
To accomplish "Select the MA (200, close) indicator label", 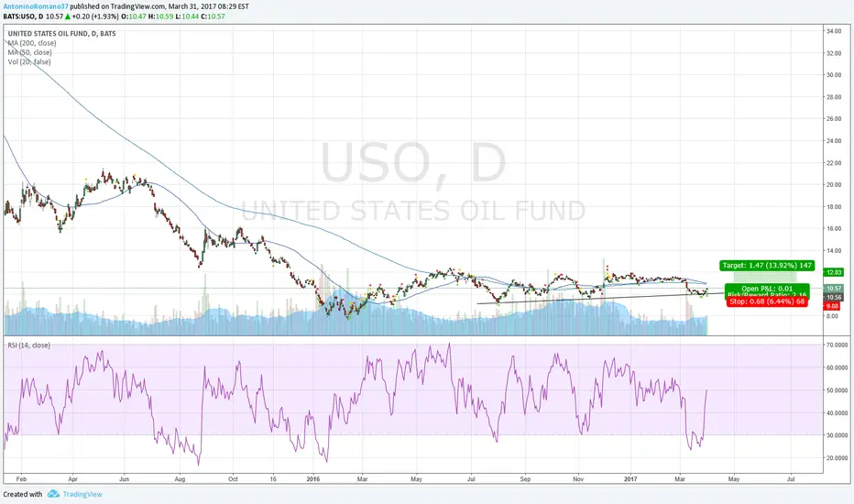I will pyautogui.click(x=31, y=43).
